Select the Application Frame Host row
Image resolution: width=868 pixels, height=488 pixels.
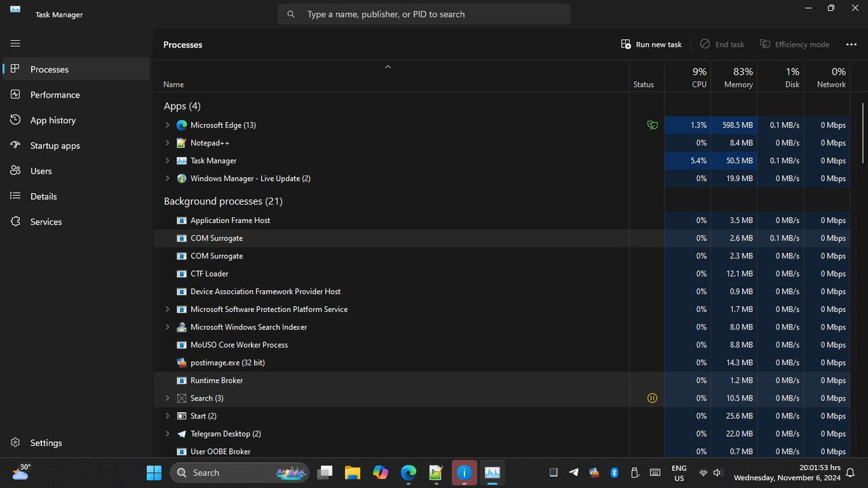(502, 220)
